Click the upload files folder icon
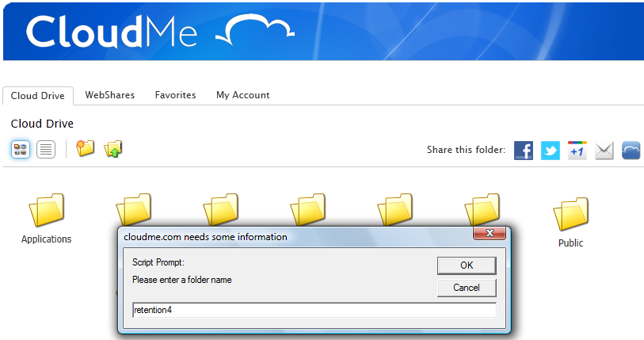The width and height of the screenshot is (644, 340). click(113, 149)
